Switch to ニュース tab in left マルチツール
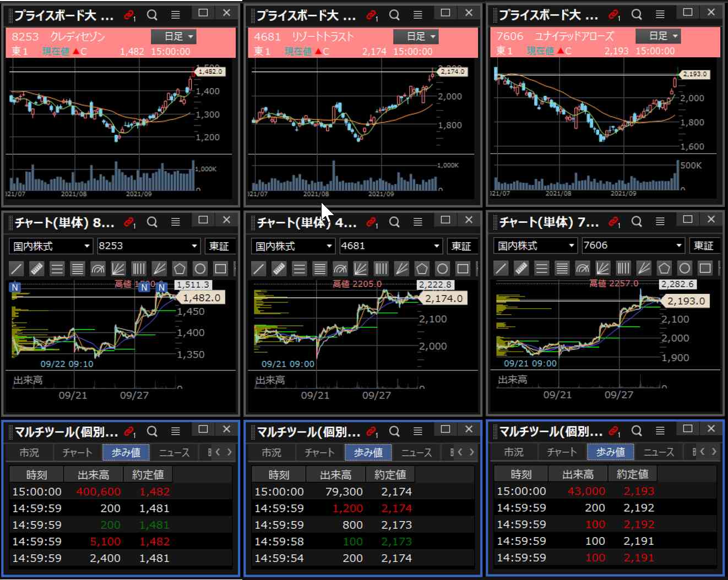Screen dimensions: 728x580 pos(174,452)
